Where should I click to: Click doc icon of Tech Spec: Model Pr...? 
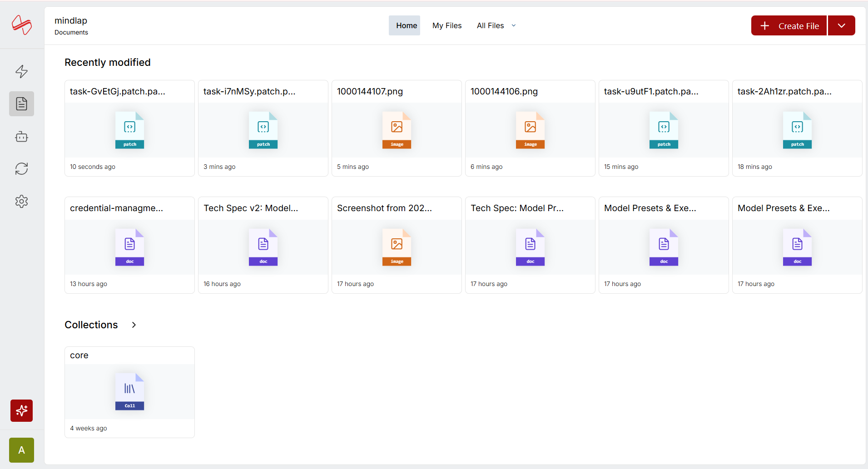point(530,247)
